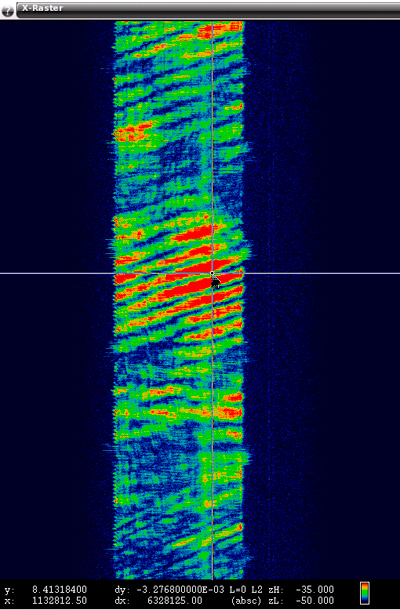Click the dx readout 6328125.00
The image size is (400, 610).
coord(175,600)
